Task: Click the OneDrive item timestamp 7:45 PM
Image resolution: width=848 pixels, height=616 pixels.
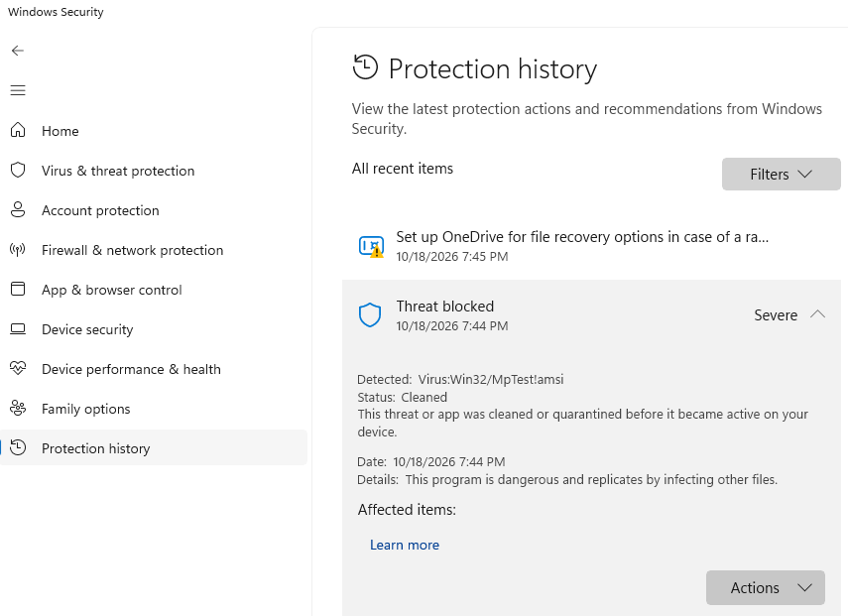Action: [x=452, y=256]
